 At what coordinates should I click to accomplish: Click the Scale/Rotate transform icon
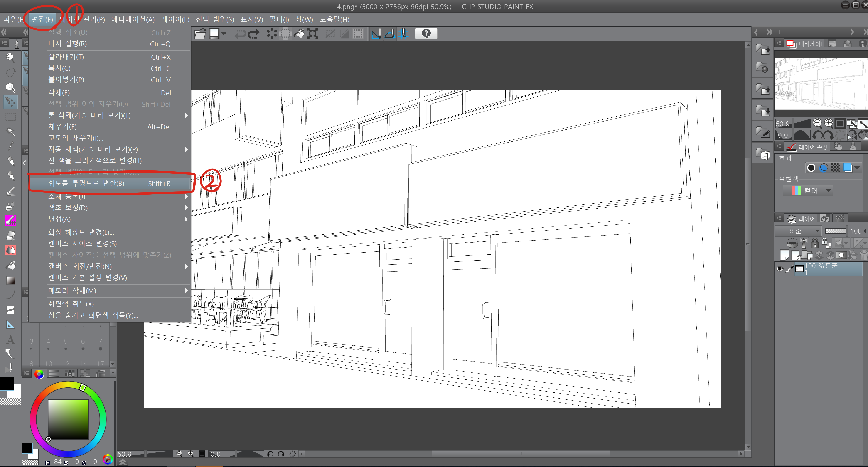click(x=313, y=34)
